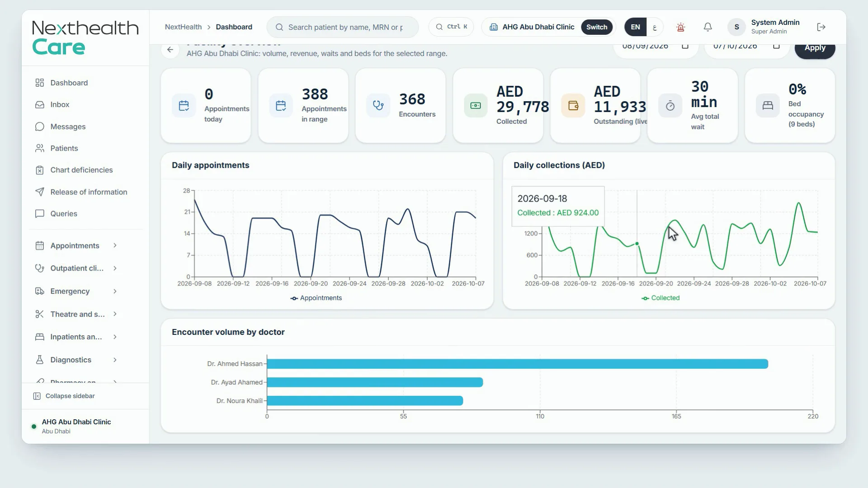Click the Avg total wait timer icon
The height and width of the screenshot is (488, 868).
pyautogui.click(x=670, y=105)
